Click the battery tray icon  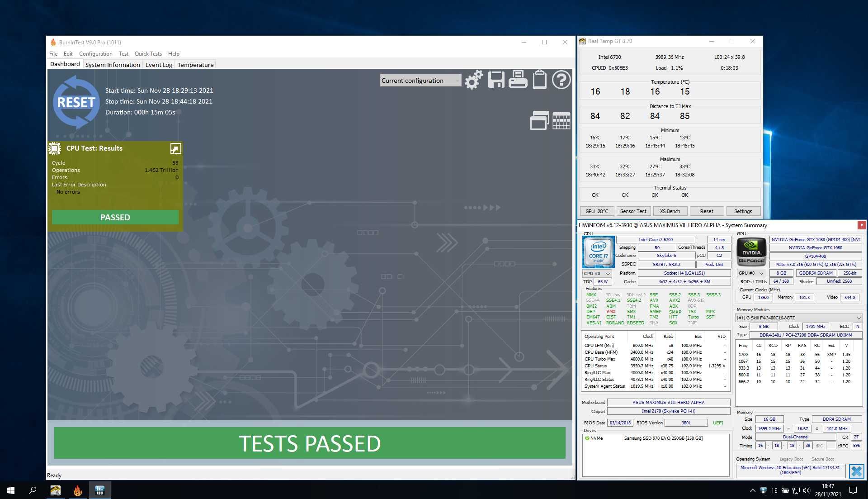785,490
